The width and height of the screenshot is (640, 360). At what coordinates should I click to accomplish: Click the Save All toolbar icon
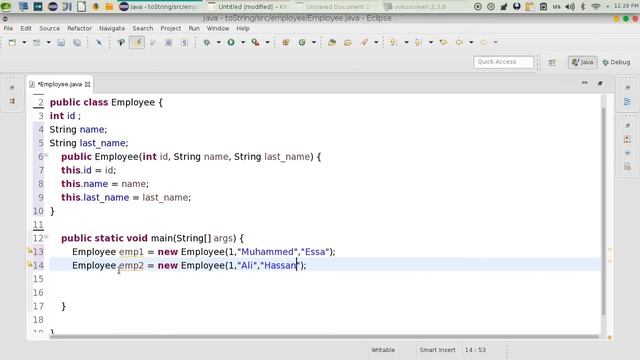[x=77, y=42]
